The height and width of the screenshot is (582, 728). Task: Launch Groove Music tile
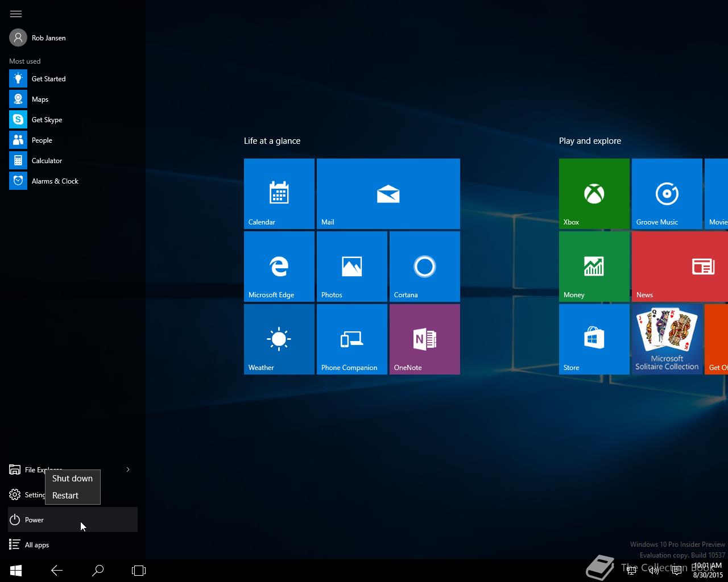(667, 194)
